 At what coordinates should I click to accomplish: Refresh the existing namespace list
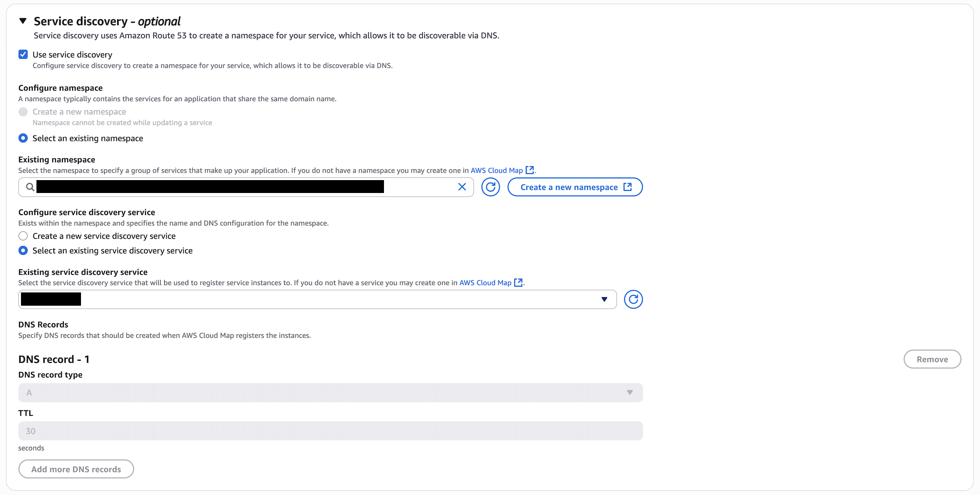pyautogui.click(x=490, y=187)
